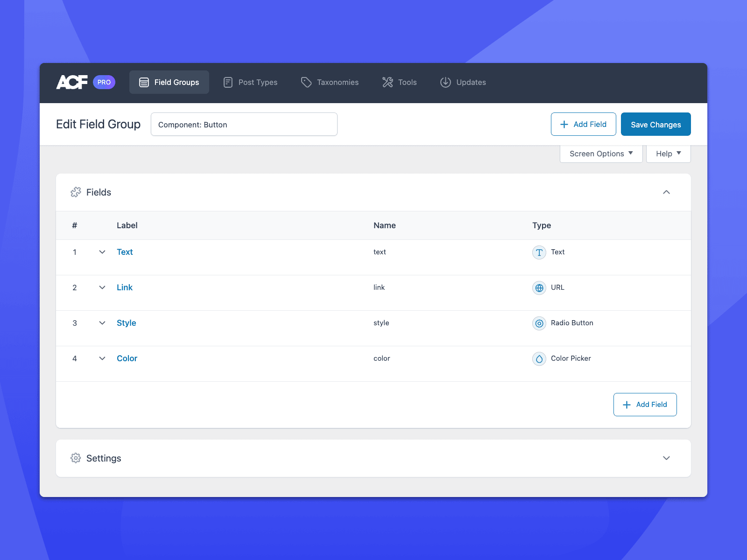Open the Screen Options dropdown
This screenshot has height=560, width=747.
601,154
